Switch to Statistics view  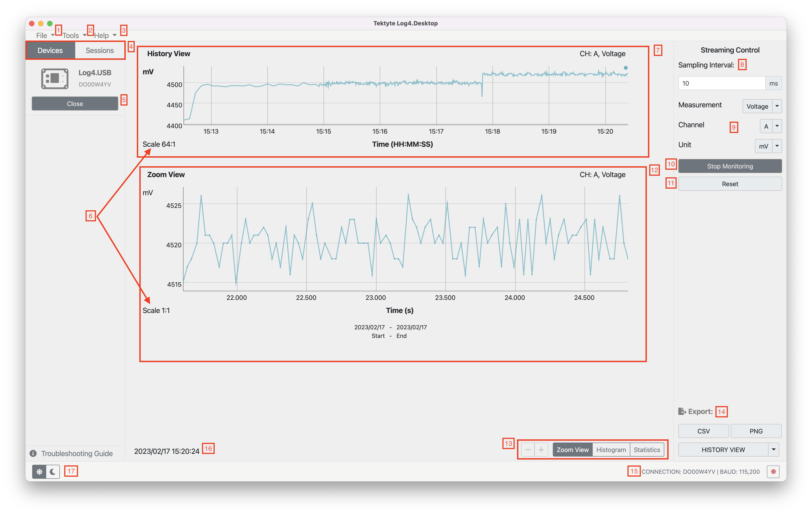click(646, 450)
